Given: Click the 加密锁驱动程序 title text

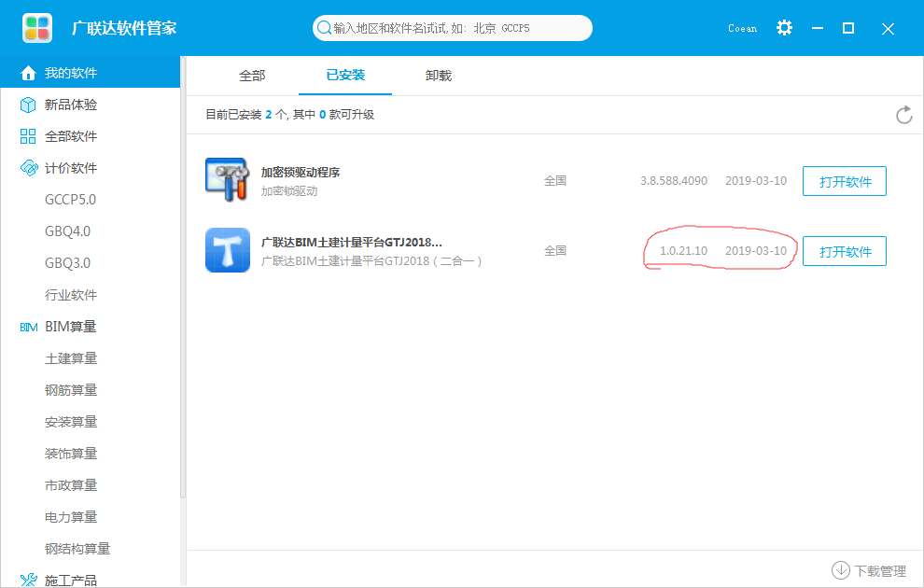Looking at the screenshot, I should pos(301,172).
